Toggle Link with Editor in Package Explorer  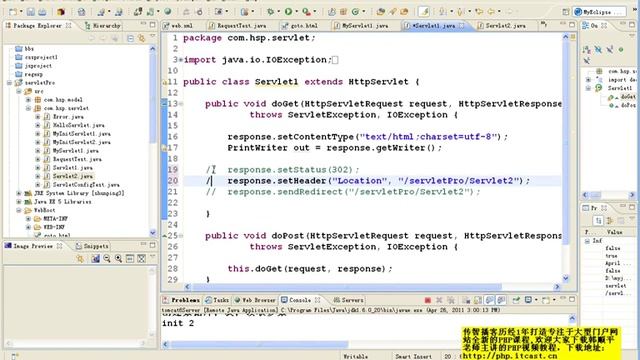(141, 39)
